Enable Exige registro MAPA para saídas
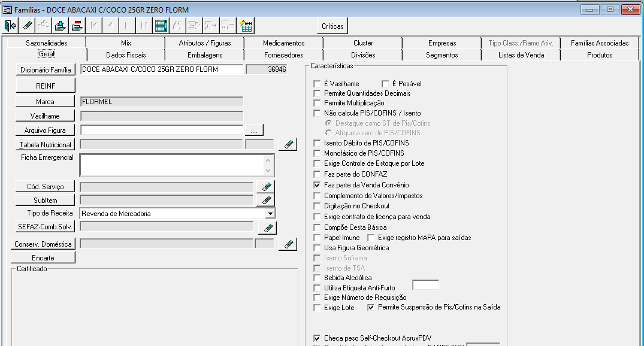The width and height of the screenshot is (644, 346). 371,238
